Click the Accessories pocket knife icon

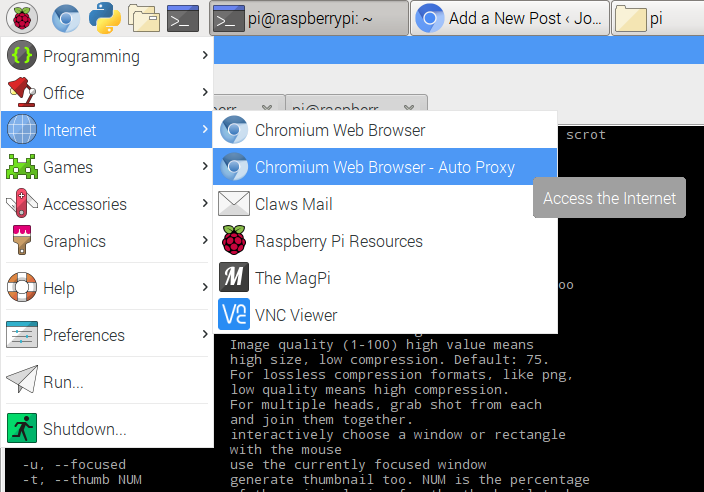(22, 203)
